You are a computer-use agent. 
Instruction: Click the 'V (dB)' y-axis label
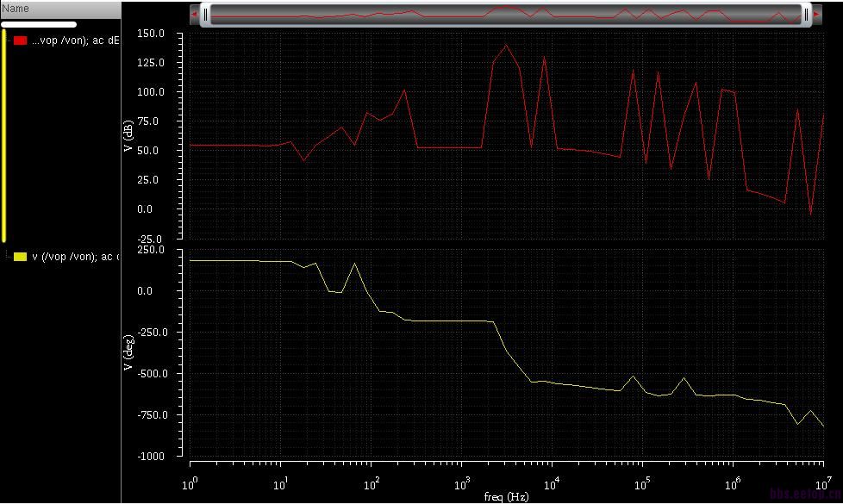tap(128, 136)
